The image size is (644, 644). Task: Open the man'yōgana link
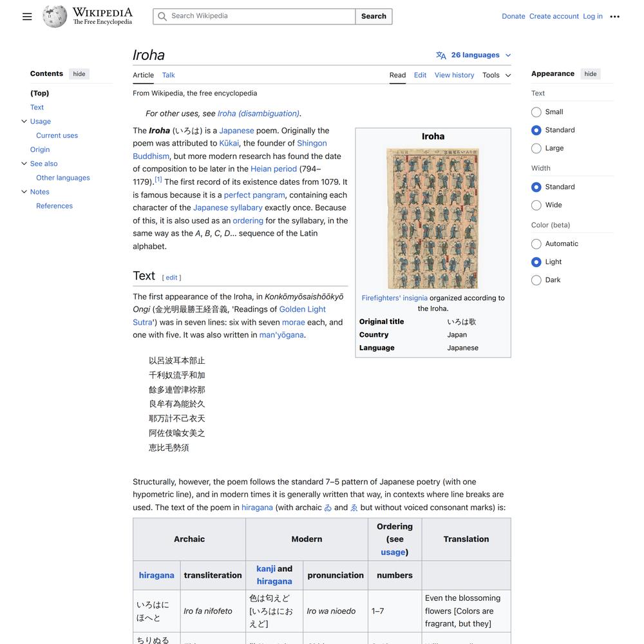(281, 335)
